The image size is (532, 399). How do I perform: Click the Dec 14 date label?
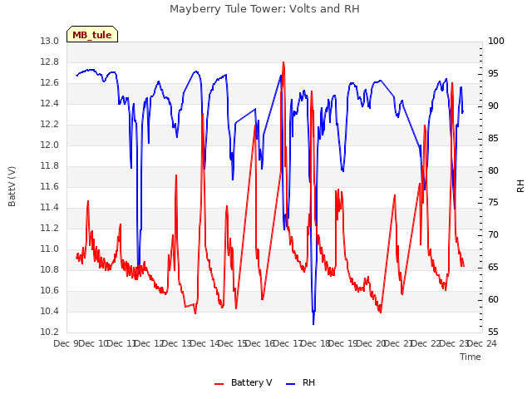[204, 343]
